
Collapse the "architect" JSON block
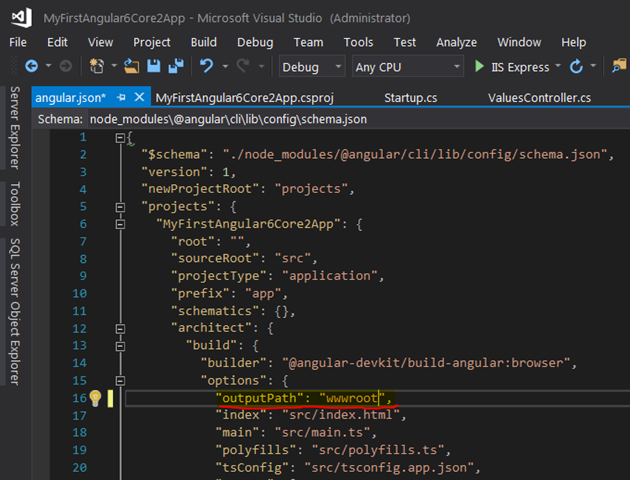(x=121, y=328)
